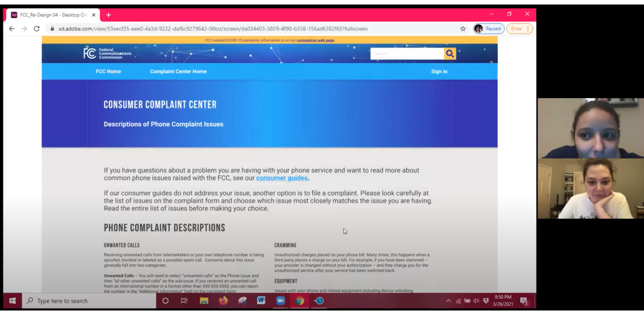Click the "PHONE COMPLAINT DESCRIPTIONS" heading
Viewport: 644px width, 315px height.
165,228
